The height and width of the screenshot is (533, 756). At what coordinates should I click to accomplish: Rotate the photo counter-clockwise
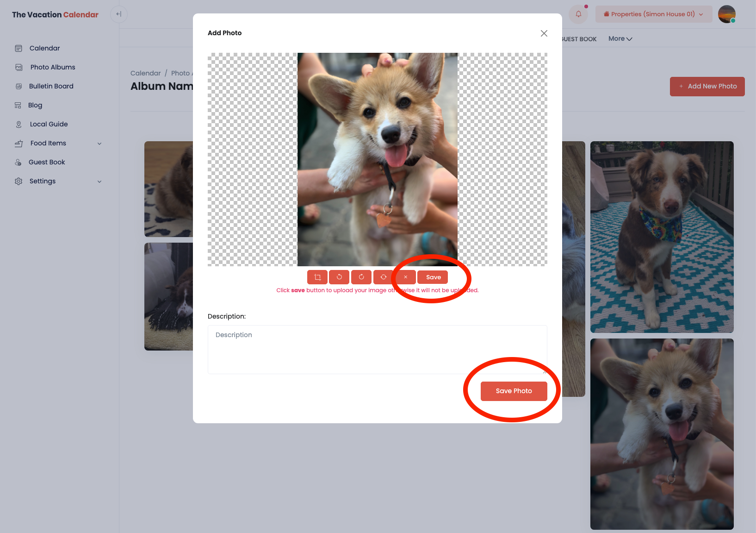click(339, 277)
